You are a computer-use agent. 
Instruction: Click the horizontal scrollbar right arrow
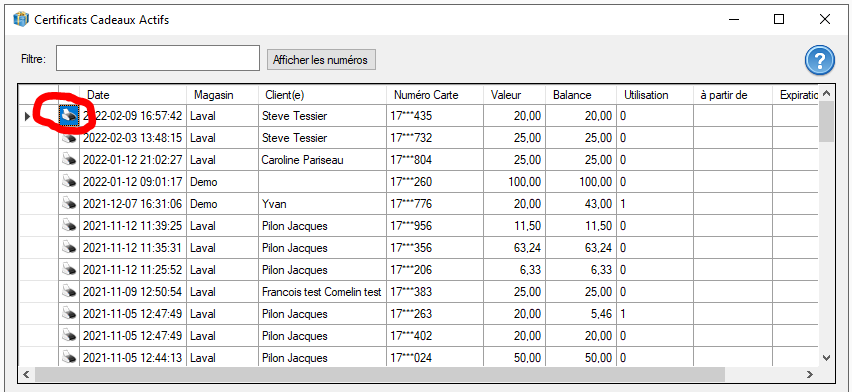810,374
